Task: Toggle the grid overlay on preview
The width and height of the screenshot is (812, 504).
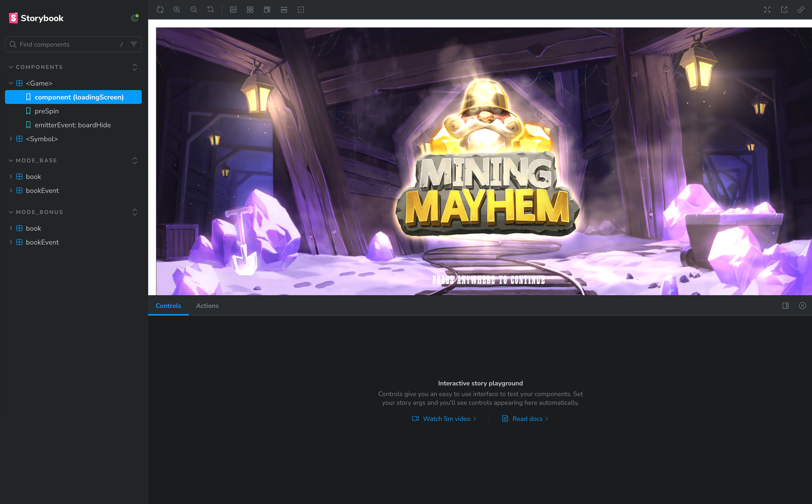Action: [x=250, y=10]
